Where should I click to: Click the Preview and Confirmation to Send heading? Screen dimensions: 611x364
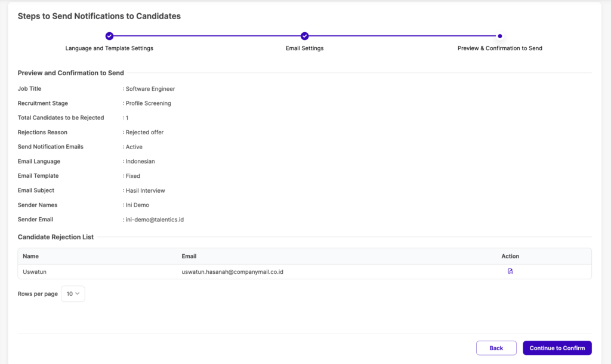[x=71, y=73]
